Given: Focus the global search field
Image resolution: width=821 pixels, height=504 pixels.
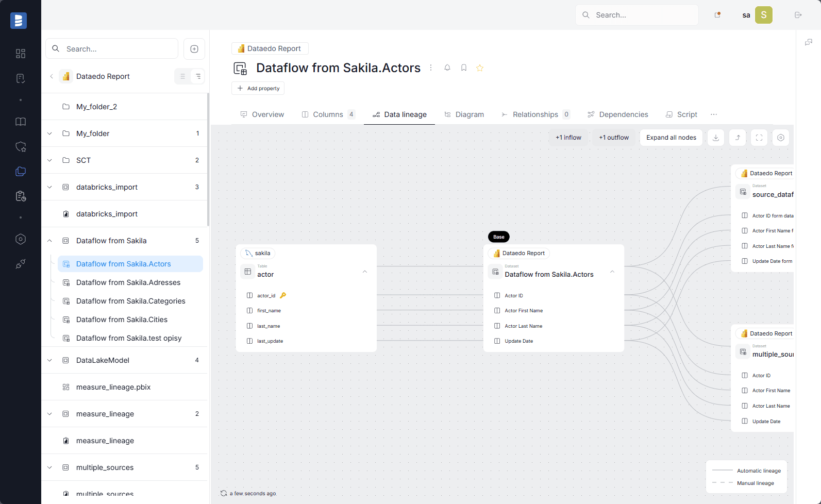Looking at the screenshot, I should (637, 15).
